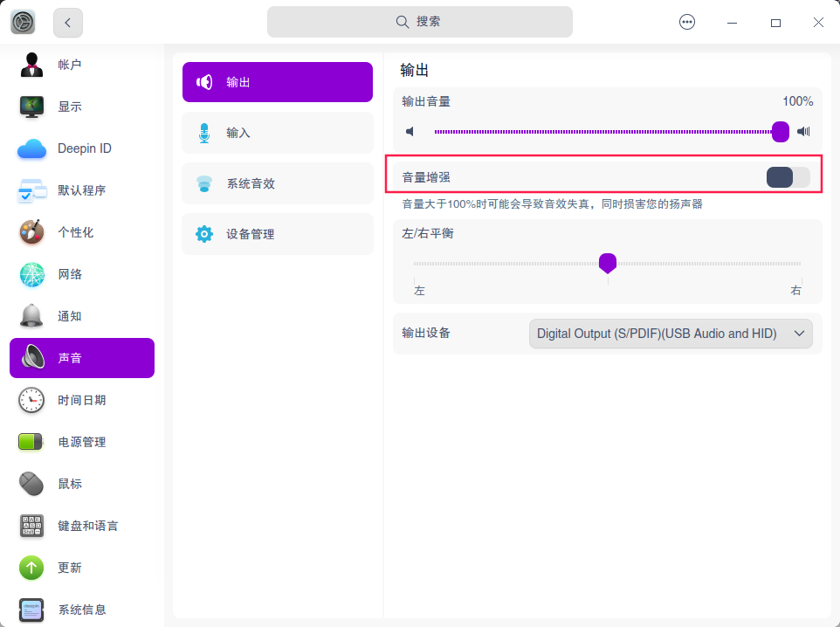The image size is (840, 627).
Task: Click the mute speaker icon beside the volume slider
Action: coord(410,131)
